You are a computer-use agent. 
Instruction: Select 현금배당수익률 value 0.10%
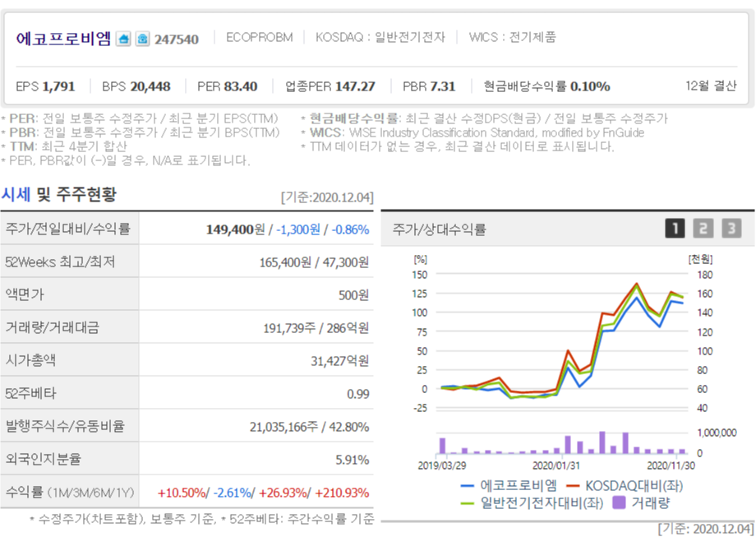[x=590, y=87]
